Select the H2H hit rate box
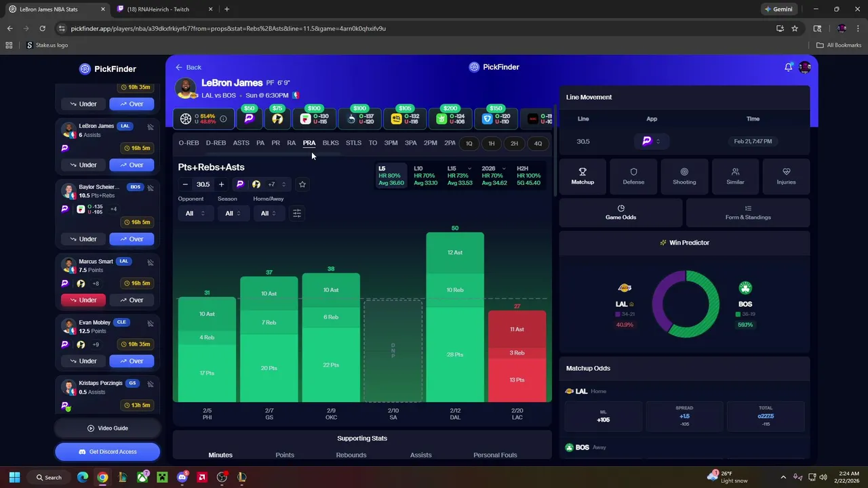 (x=528, y=176)
